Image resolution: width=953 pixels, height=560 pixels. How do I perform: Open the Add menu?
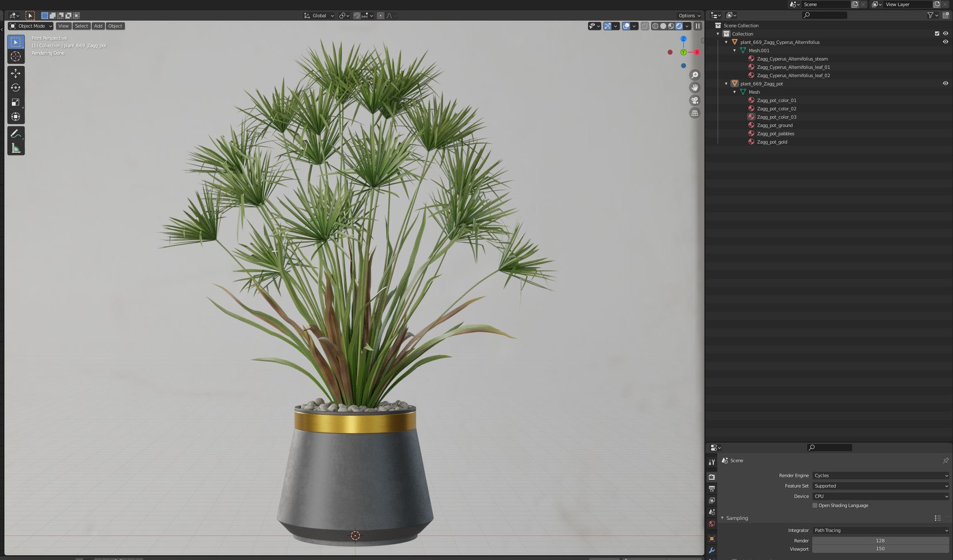98,26
